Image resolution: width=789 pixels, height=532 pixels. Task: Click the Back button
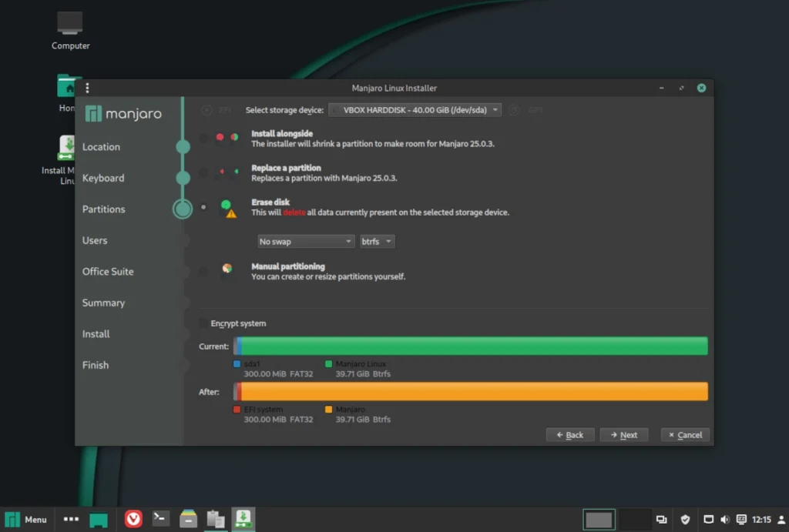pyautogui.click(x=570, y=435)
